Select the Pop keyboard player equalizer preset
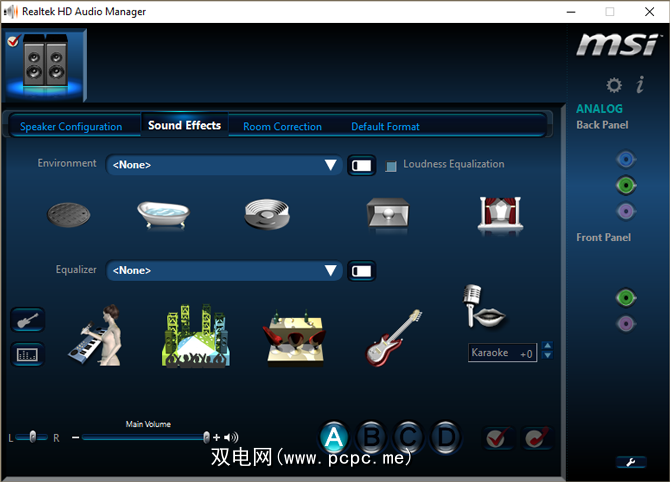Screen dimensions: 670x482 point(96,335)
